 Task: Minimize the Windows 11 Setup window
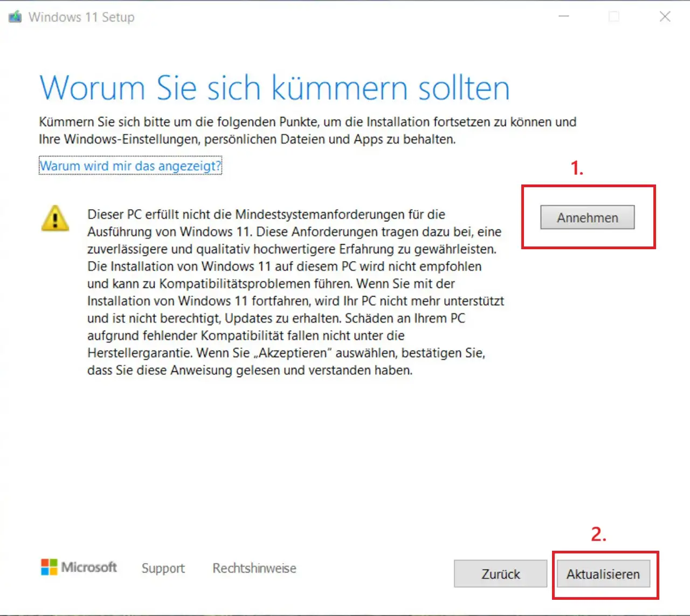(564, 17)
